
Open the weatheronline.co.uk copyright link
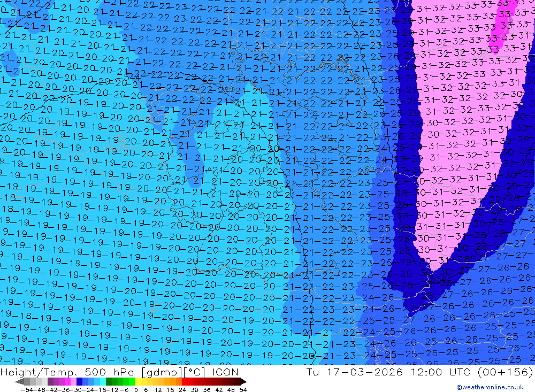490,387
